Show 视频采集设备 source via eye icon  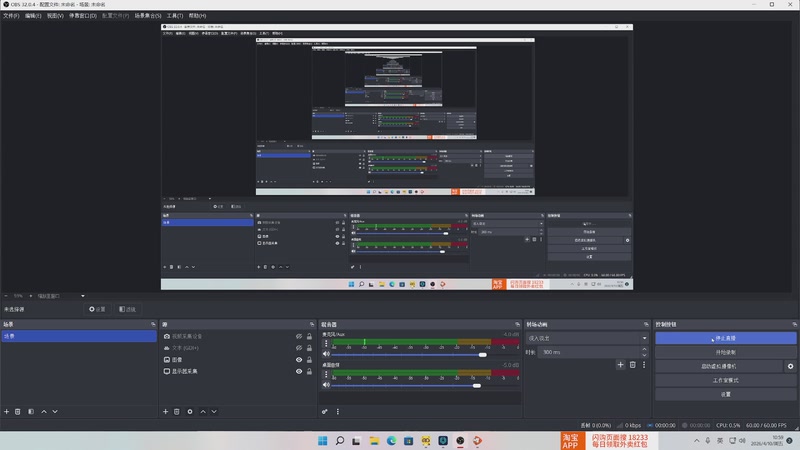coord(299,337)
